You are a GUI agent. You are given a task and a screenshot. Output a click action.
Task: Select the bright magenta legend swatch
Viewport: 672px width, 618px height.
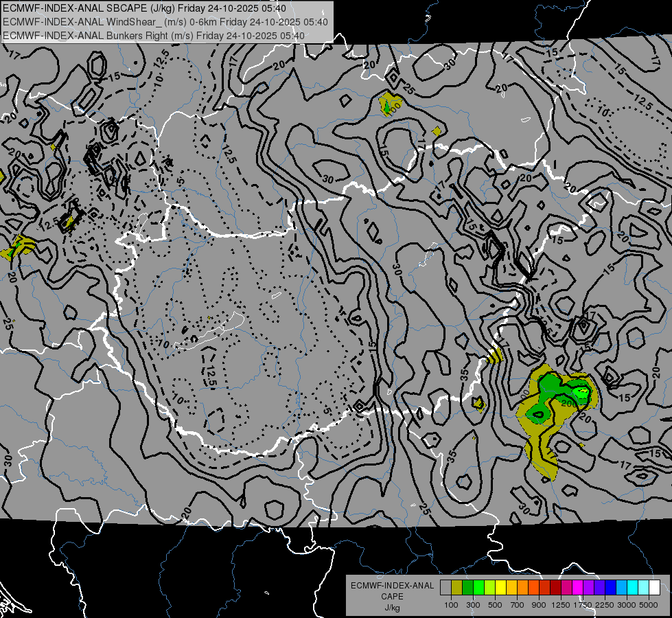click(577, 587)
